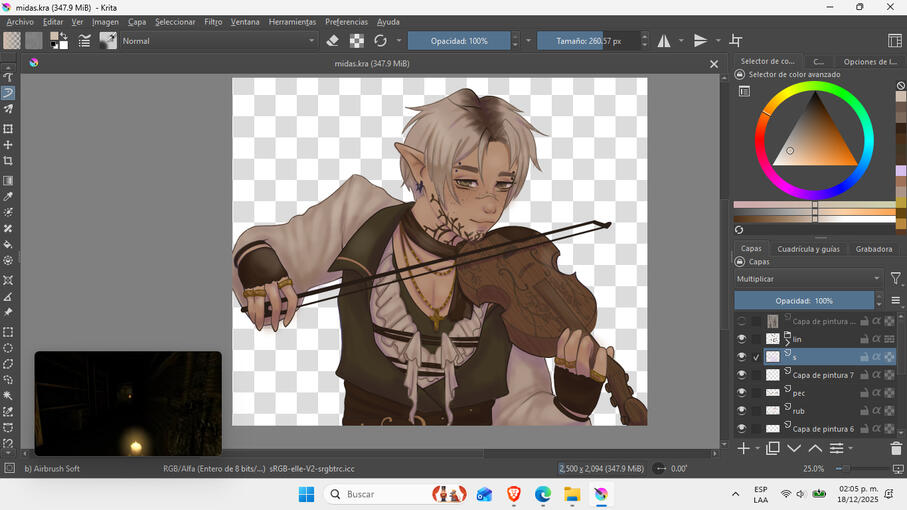
Task: Select the Fill bucket tool
Action: pos(8,245)
